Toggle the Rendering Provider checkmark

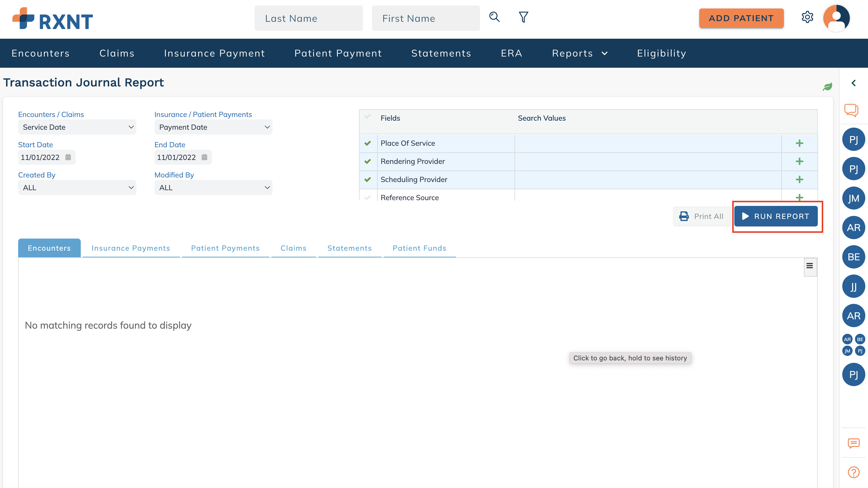pos(368,162)
